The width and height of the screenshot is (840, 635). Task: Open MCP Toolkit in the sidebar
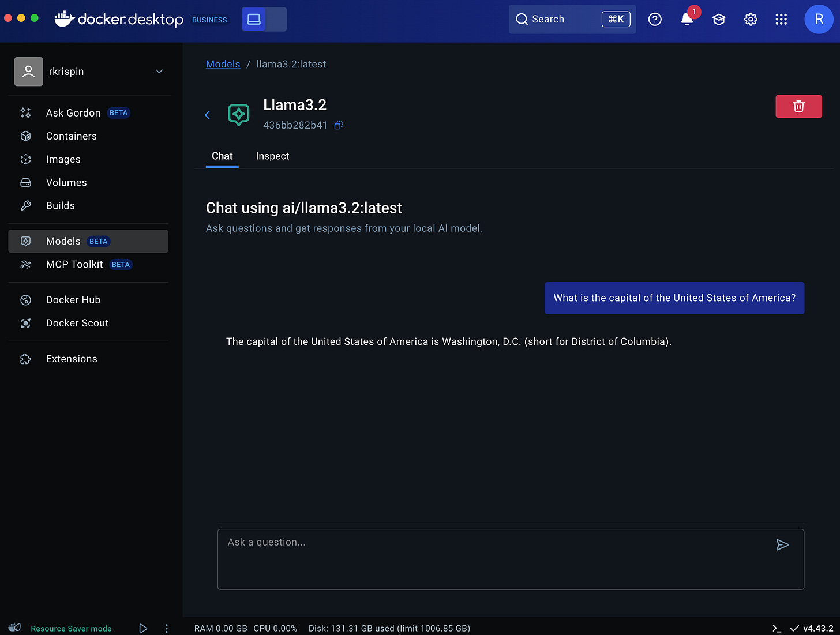(88, 264)
